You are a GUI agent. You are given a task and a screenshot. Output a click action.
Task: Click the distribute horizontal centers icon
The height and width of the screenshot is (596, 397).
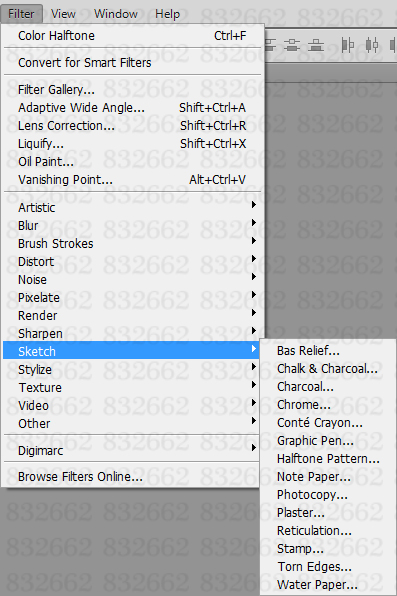coord(372,45)
